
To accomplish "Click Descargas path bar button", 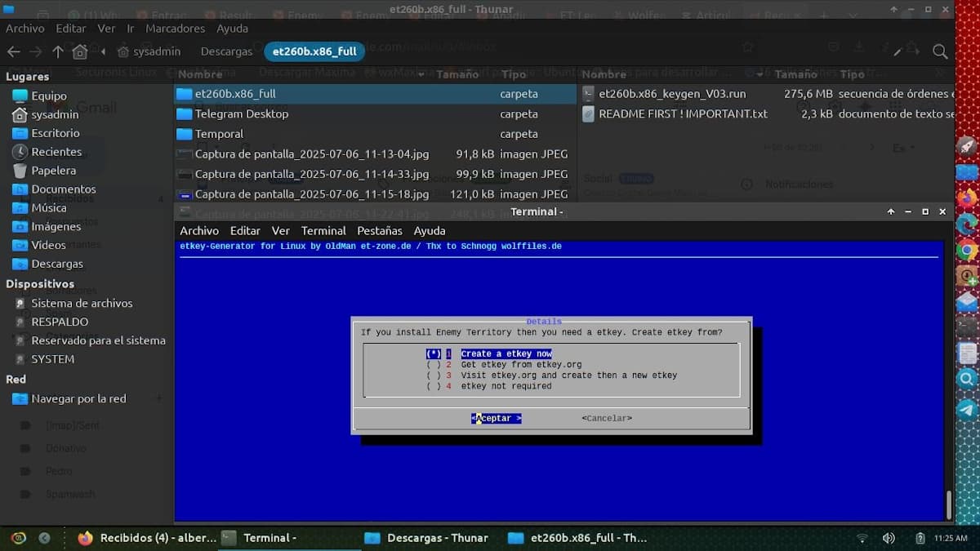I will click(226, 51).
